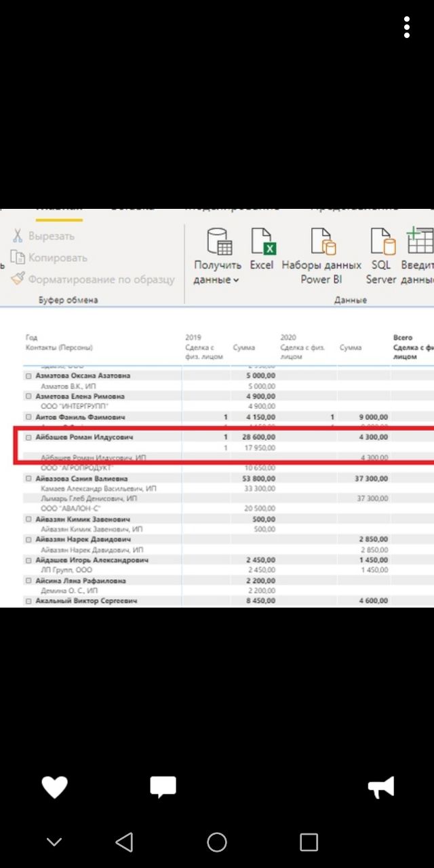This screenshot has height=868, width=434.
Task: Collapse the Айбашев Роман Илдусович row
Action: [x=28, y=437]
